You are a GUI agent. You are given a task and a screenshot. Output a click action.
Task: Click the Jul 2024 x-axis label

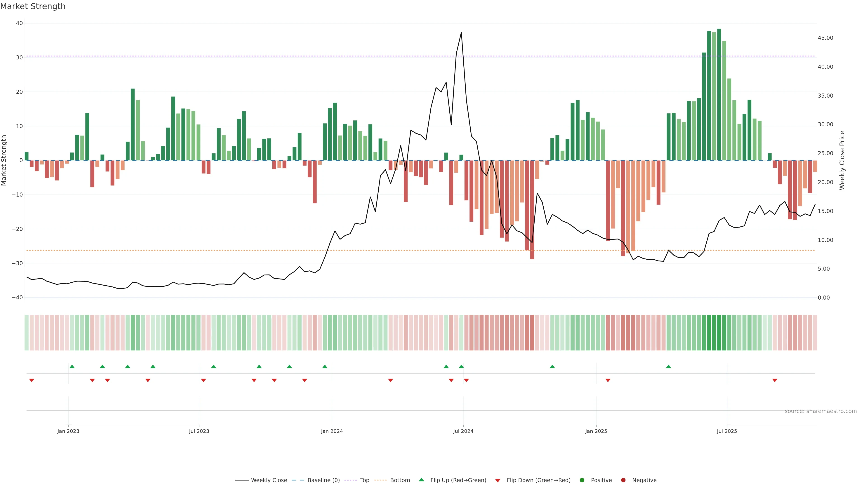click(463, 431)
